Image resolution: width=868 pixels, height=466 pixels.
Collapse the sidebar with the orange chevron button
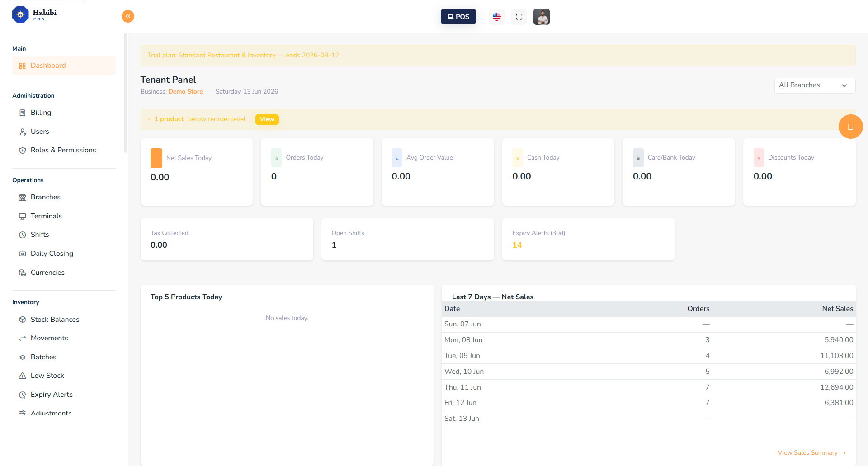128,16
